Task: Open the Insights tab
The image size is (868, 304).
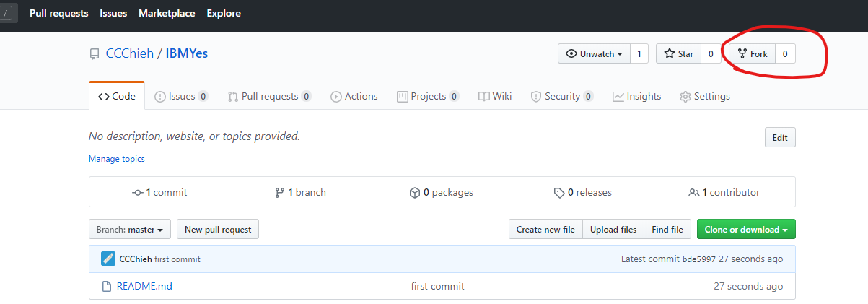Action: coord(637,96)
